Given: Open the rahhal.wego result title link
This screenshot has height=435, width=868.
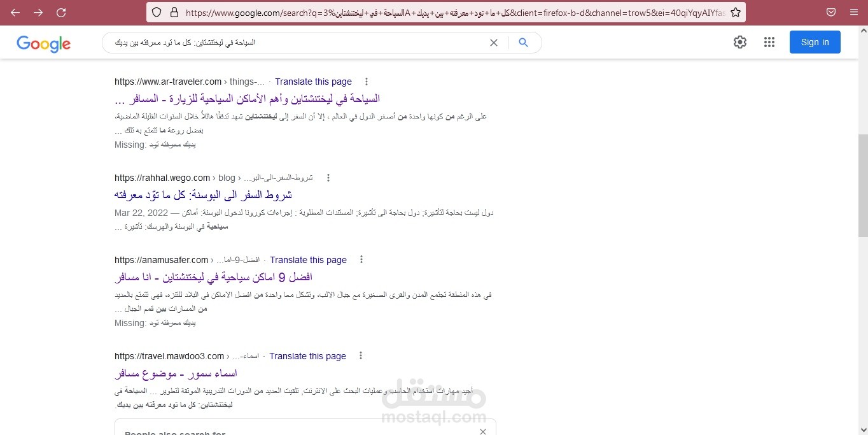Looking at the screenshot, I should pyautogui.click(x=204, y=195).
